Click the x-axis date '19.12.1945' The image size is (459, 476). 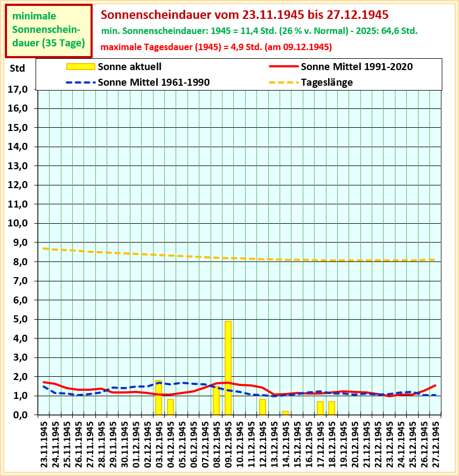(x=344, y=444)
